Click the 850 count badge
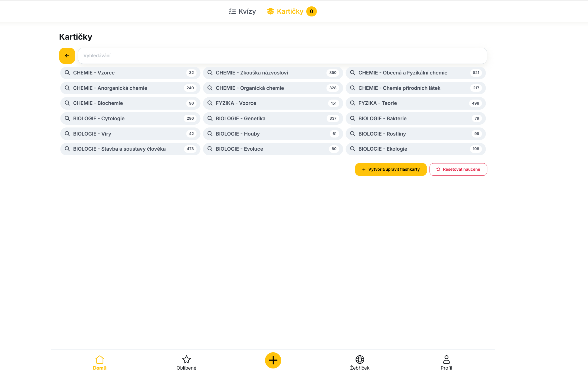Image resolution: width=588 pixels, height=376 pixels. [x=333, y=73]
